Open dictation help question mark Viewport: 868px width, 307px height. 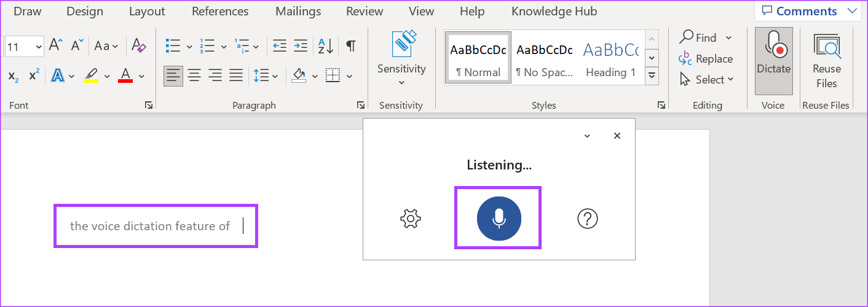588,218
